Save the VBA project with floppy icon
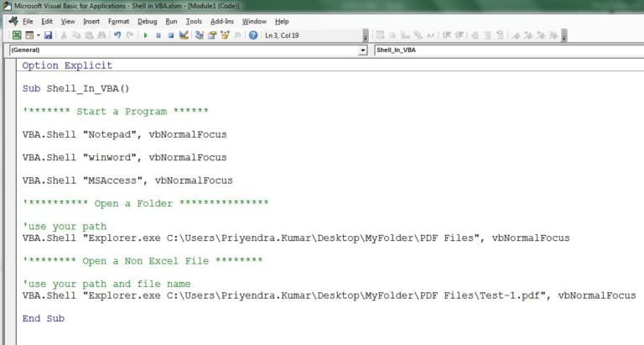Screen dimensions: 644x345 48,35
